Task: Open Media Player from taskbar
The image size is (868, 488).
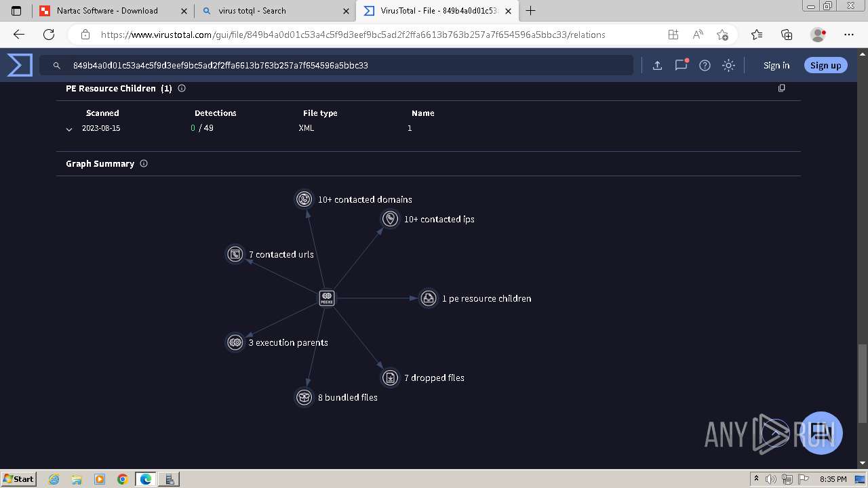Action: click(100, 479)
